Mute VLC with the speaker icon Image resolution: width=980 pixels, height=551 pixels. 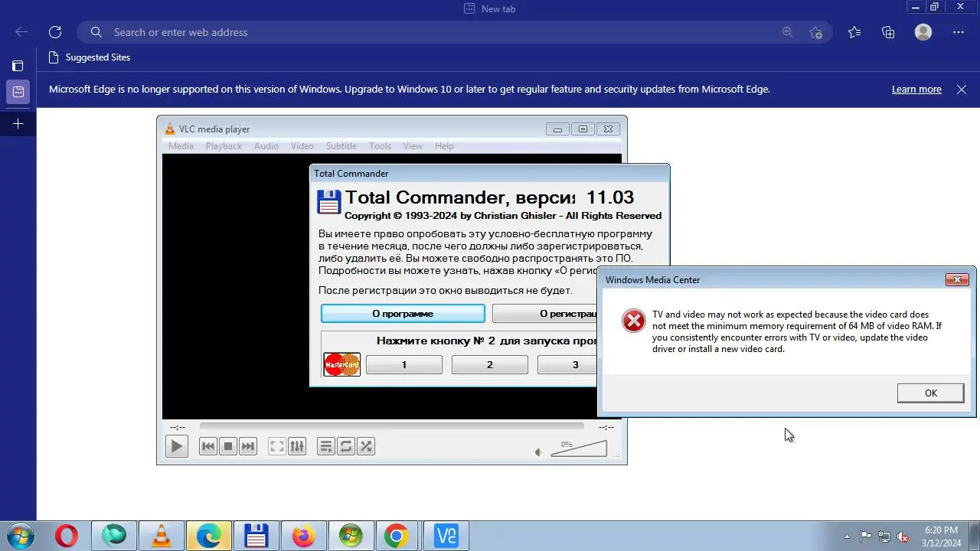point(539,452)
